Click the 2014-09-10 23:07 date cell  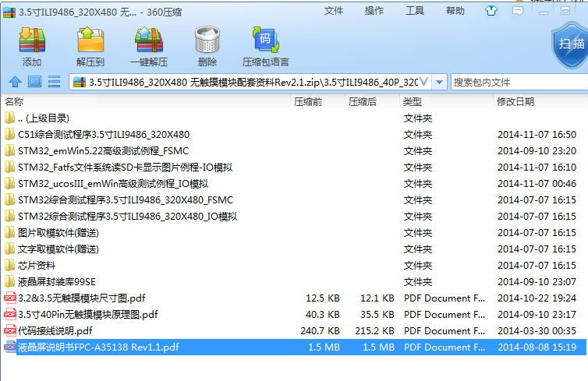(537, 282)
